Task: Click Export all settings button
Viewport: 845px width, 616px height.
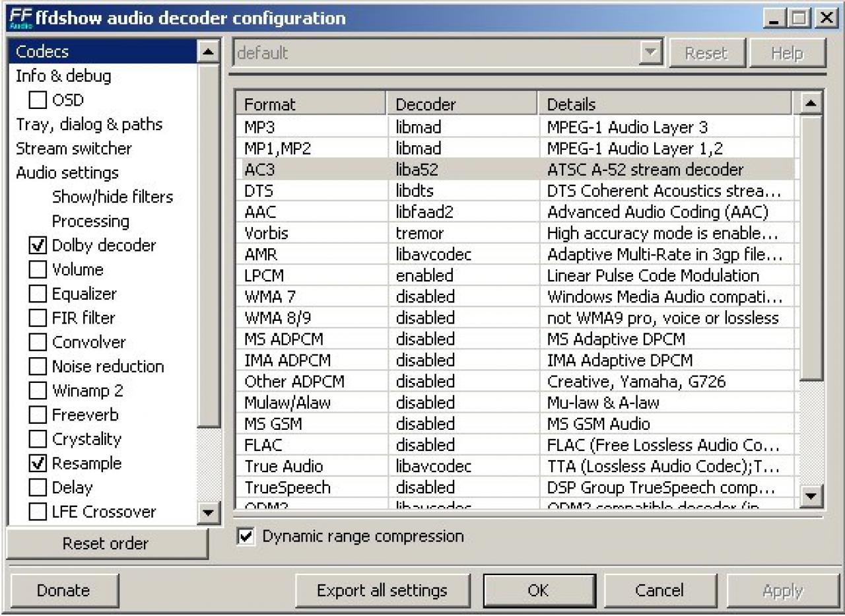Action: point(382,590)
